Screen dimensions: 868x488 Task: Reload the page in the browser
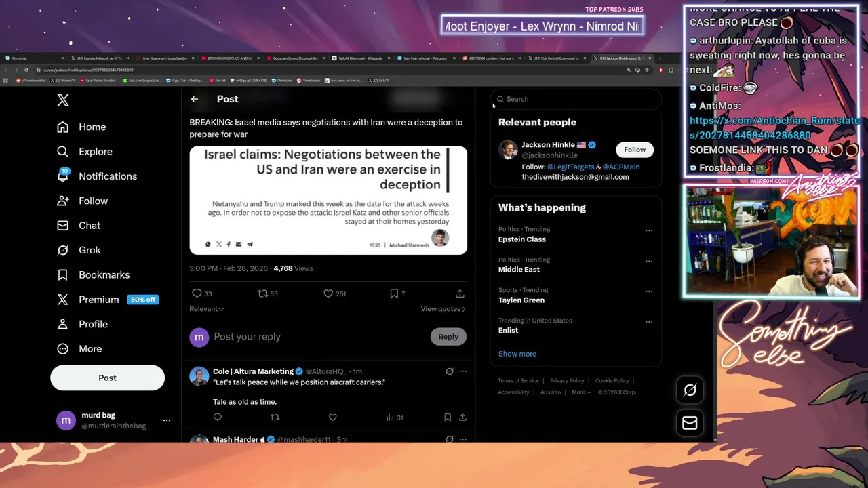tap(26, 70)
